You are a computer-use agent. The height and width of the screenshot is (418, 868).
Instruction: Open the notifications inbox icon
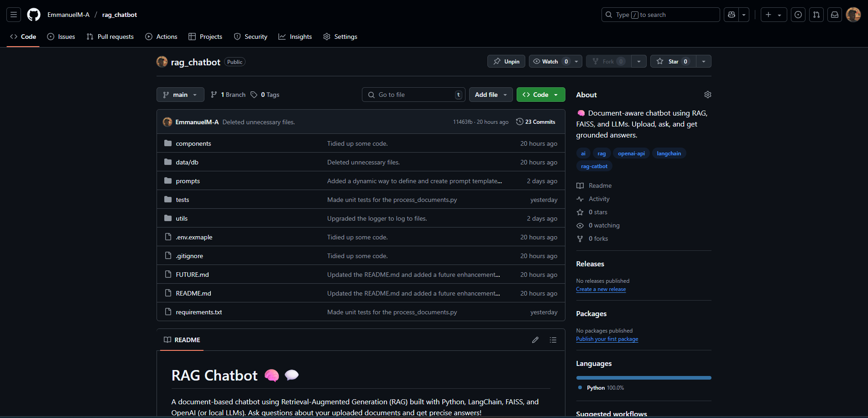(x=835, y=15)
